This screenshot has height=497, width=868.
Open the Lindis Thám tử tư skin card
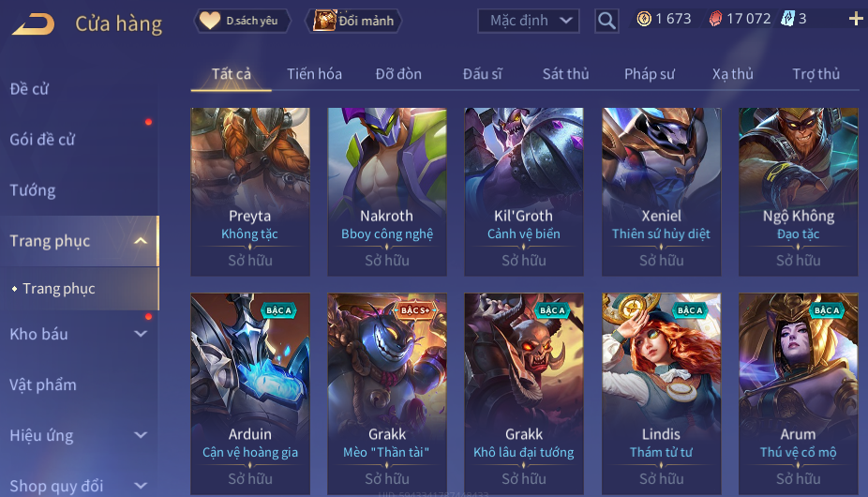662,394
